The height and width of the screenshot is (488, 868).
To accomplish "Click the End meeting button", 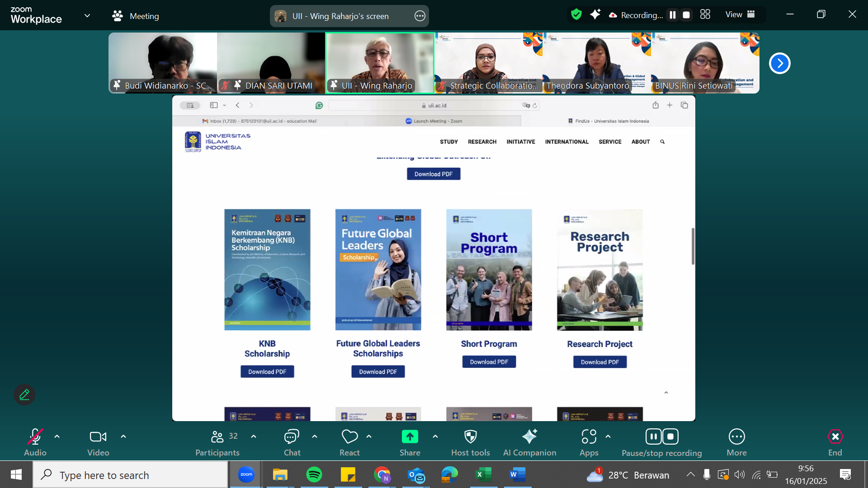I will click(x=835, y=442).
